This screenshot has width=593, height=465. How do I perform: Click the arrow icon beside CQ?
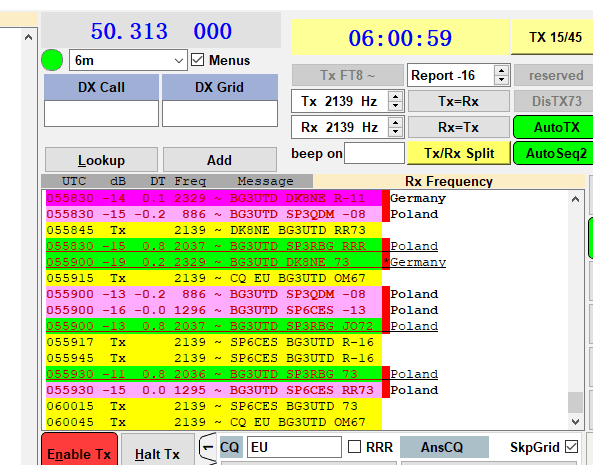[208, 448]
